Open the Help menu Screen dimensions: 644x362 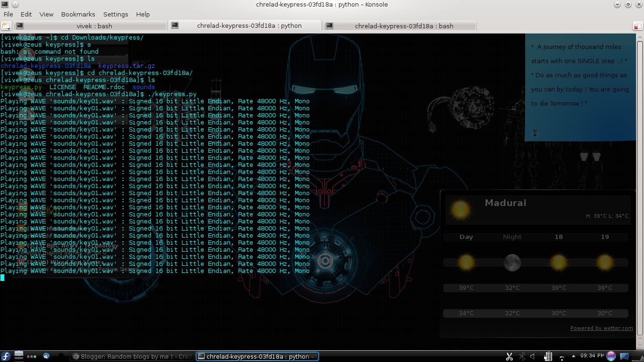(143, 14)
